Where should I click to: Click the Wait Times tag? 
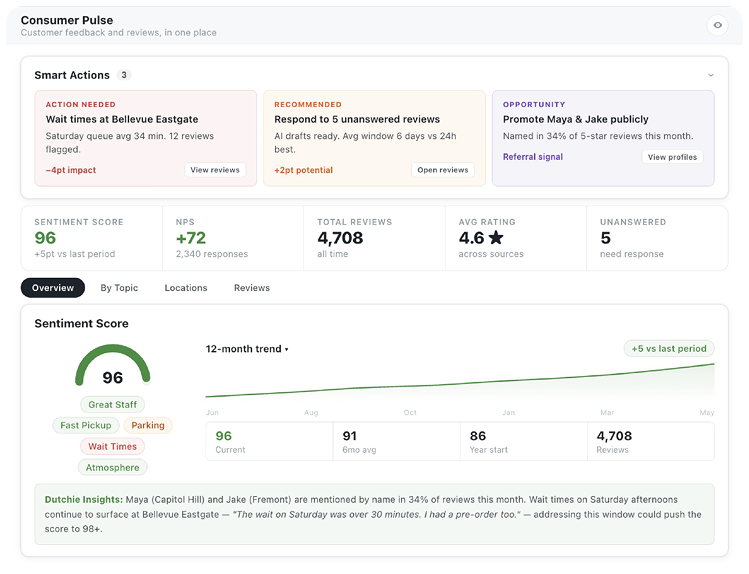pyautogui.click(x=112, y=446)
